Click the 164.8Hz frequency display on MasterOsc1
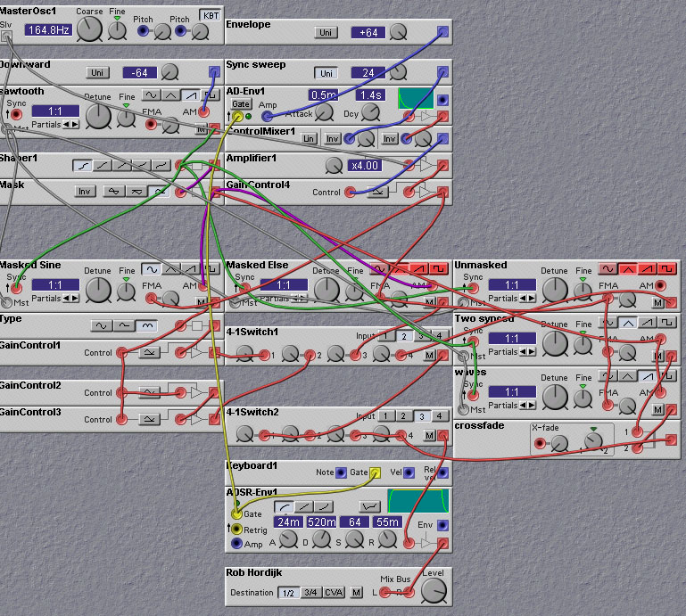Screen dimensions: 686x616 [x=47, y=30]
